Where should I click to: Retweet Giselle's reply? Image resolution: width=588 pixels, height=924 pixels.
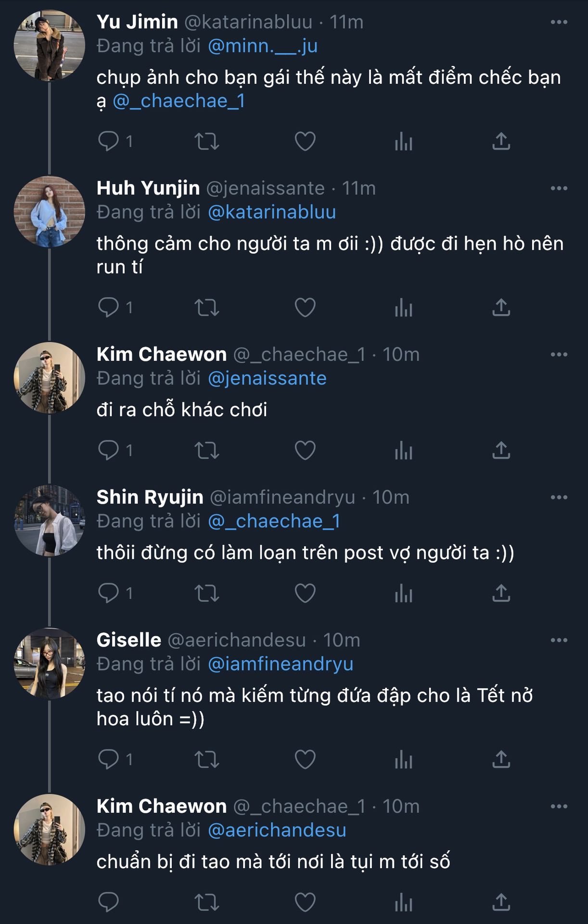(x=207, y=759)
